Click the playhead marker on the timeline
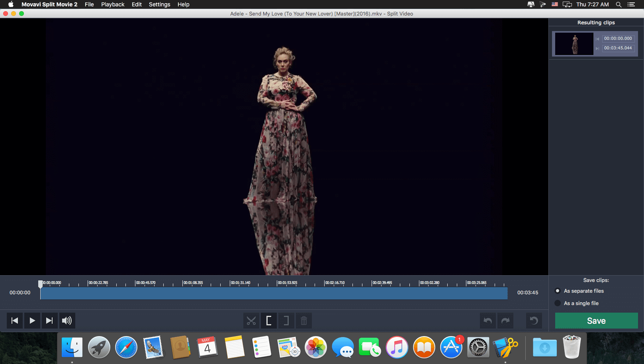The width and height of the screenshot is (644, 364). coord(40,284)
